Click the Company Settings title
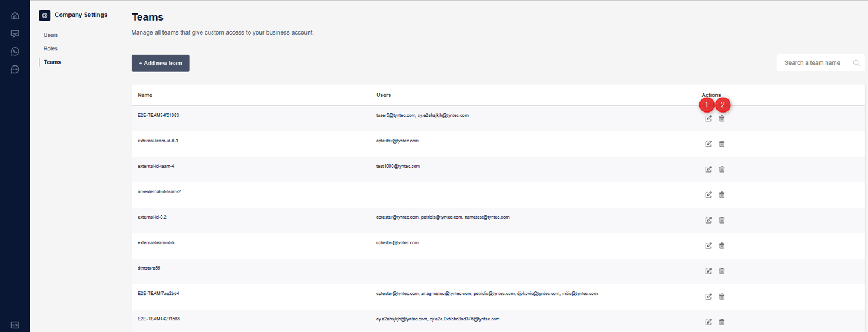The width and height of the screenshot is (868, 332). coord(81,15)
